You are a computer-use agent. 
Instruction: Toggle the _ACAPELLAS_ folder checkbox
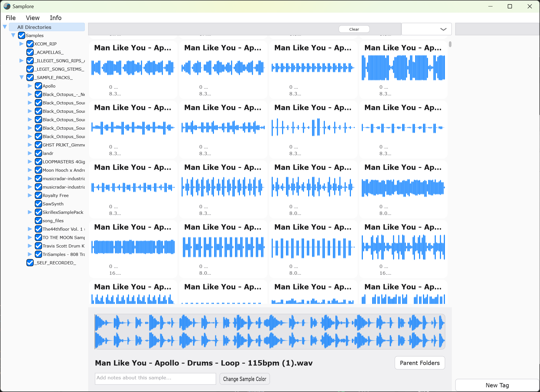click(30, 52)
